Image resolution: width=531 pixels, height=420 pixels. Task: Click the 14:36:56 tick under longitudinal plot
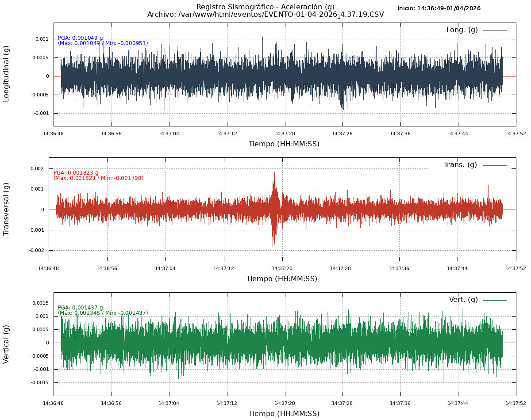tap(111, 134)
